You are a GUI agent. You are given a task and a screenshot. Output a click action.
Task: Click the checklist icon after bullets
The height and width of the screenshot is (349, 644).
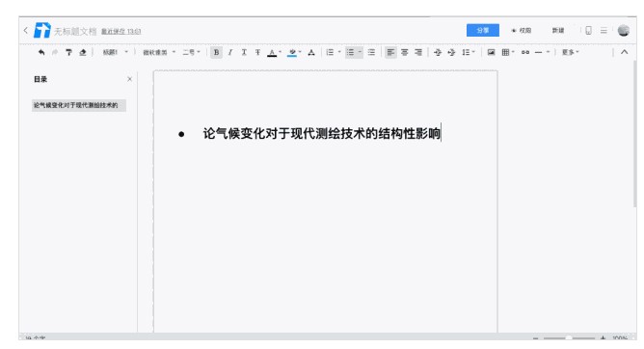click(x=371, y=52)
